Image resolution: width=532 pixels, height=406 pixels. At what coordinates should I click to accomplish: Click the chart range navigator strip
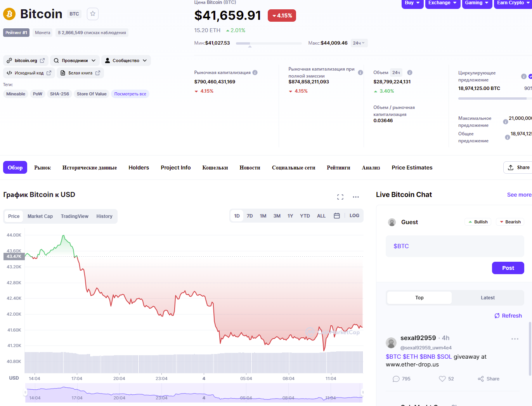(x=194, y=393)
